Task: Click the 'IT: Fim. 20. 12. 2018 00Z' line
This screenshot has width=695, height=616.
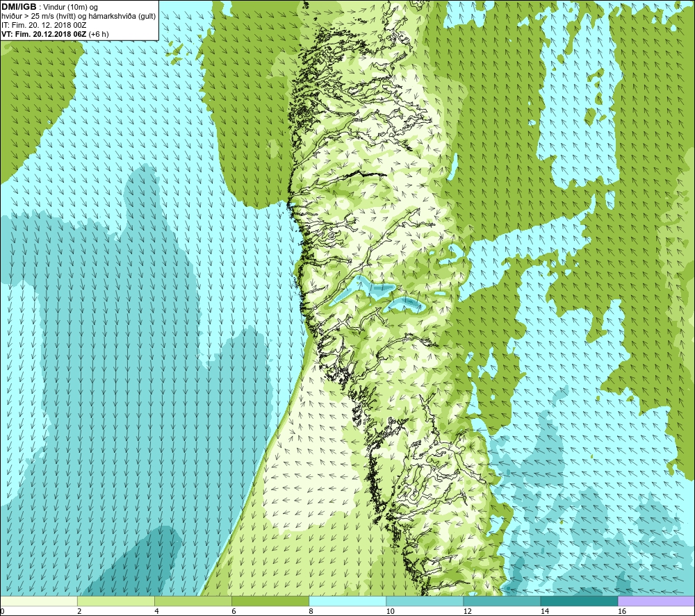Action: point(44,25)
